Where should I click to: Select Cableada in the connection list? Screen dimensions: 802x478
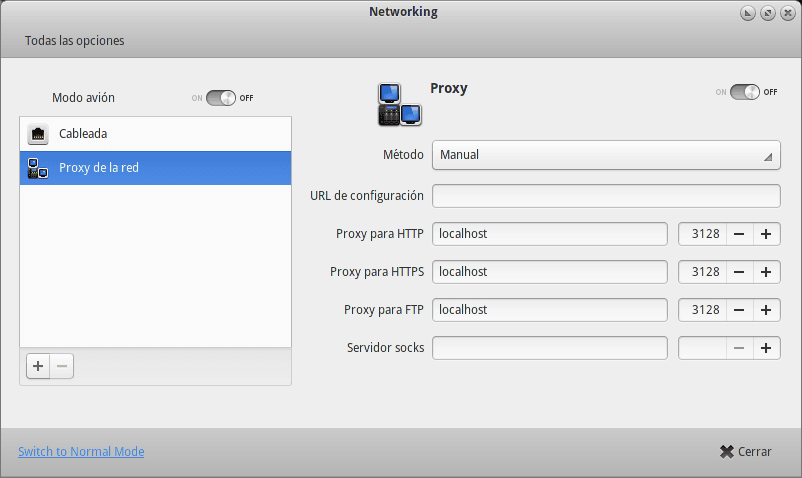[x=155, y=134]
